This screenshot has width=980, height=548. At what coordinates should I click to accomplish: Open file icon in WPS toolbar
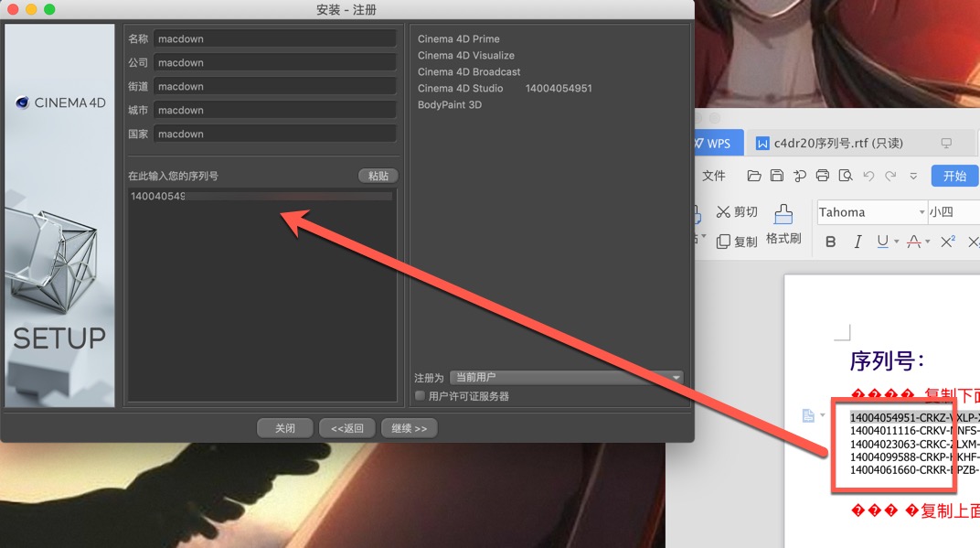[x=754, y=176]
